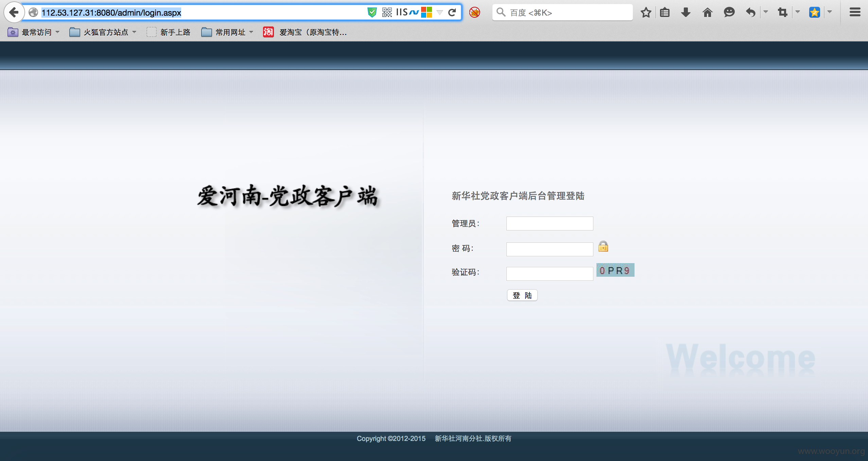
Task: Click the Taobao red bookmark icon
Action: tap(268, 32)
